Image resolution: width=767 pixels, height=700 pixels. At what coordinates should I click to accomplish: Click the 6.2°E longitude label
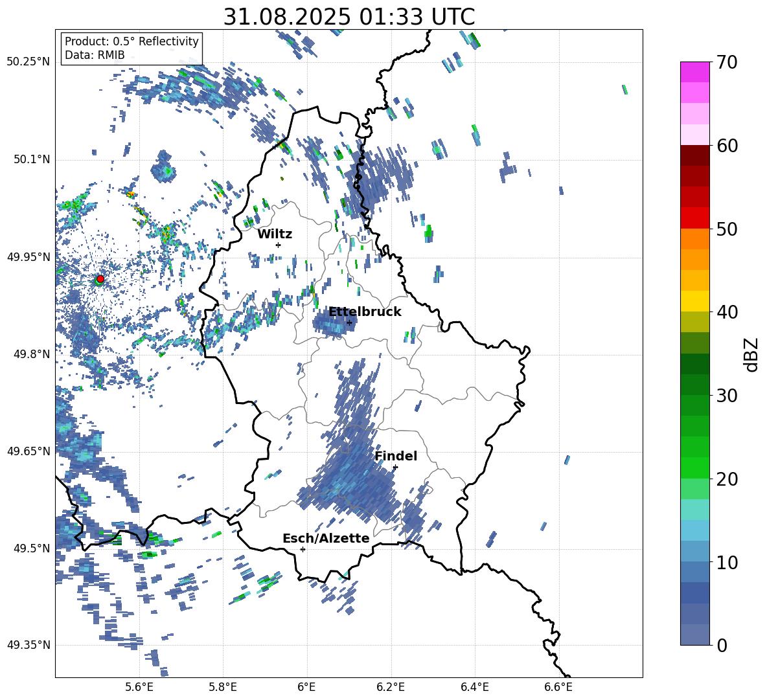tap(391, 687)
